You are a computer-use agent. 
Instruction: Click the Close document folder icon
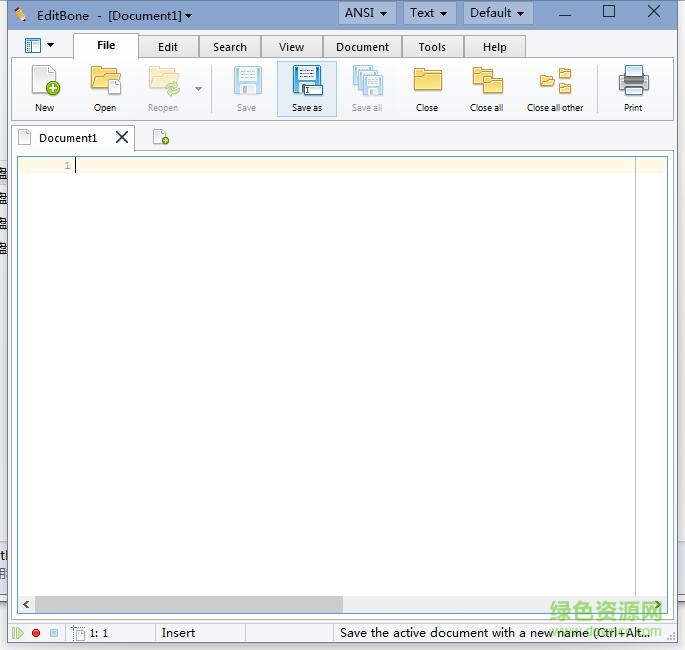click(427, 82)
